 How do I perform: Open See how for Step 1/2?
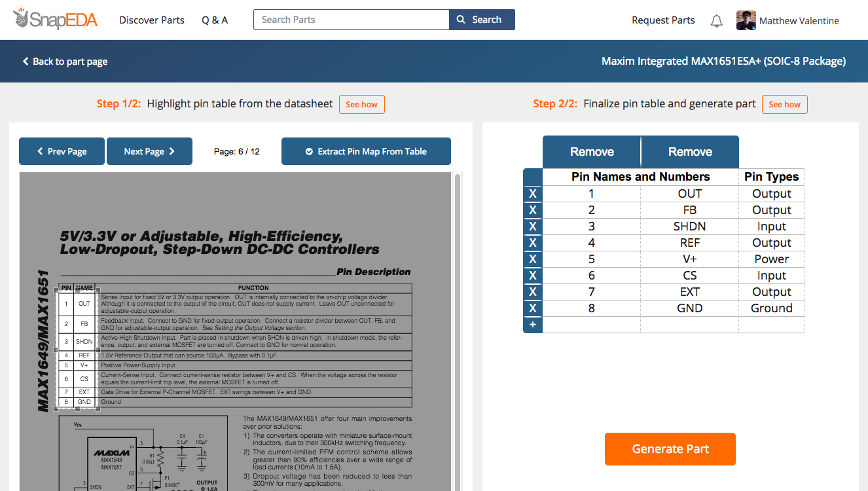[361, 104]
